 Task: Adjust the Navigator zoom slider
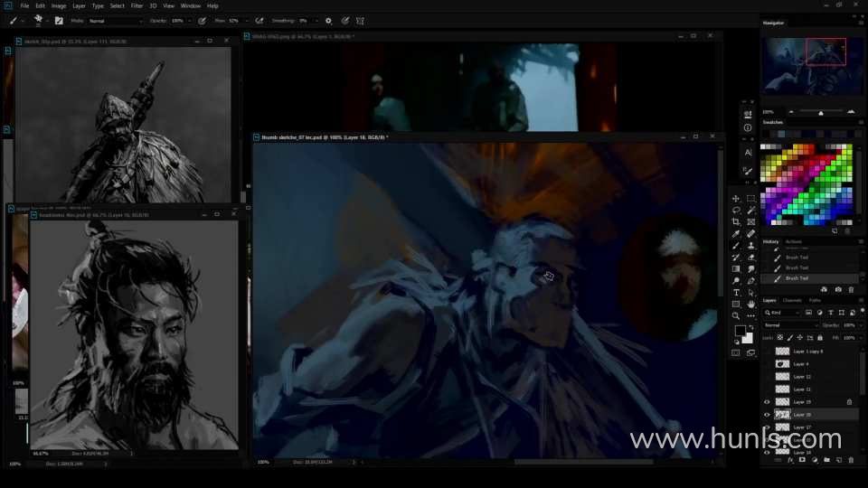click(x=821, y=112)
